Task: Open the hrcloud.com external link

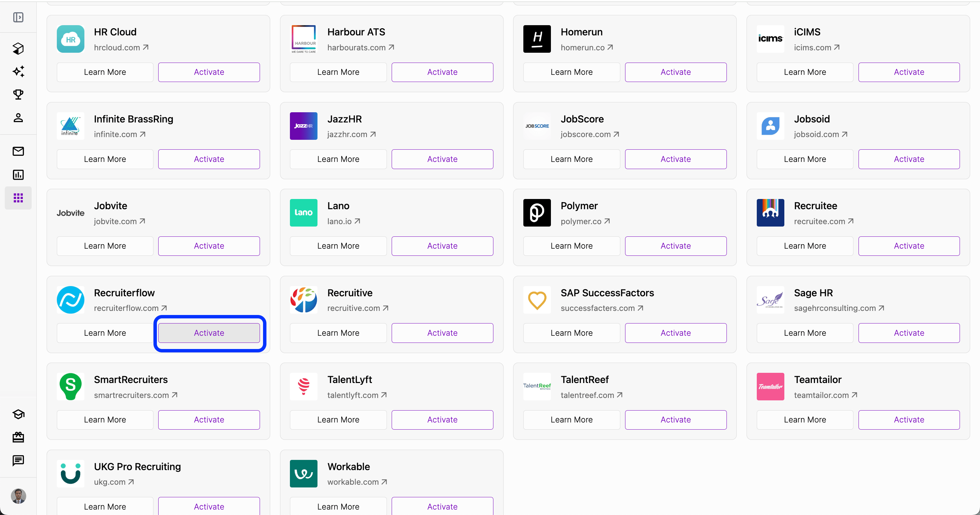Action: (121, 48)
